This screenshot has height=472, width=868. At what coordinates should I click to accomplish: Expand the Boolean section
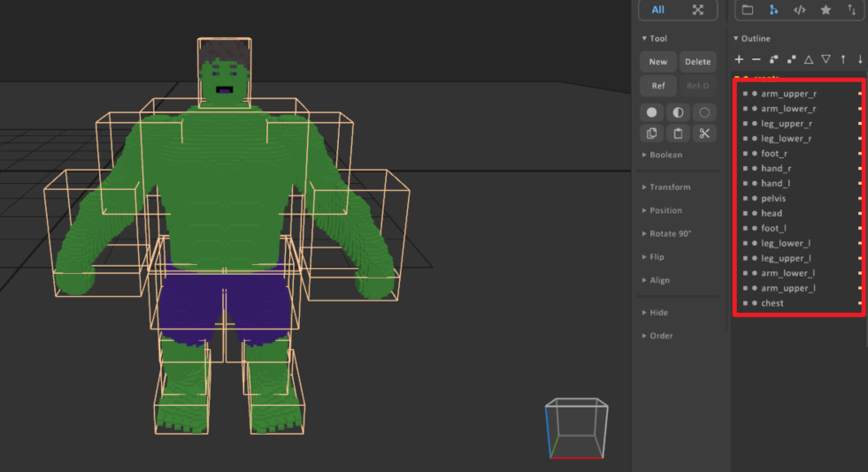(662, 155)
